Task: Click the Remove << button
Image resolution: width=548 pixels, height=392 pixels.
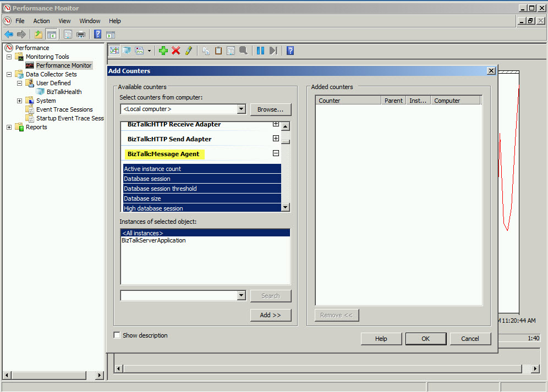Action: point(337,315)
